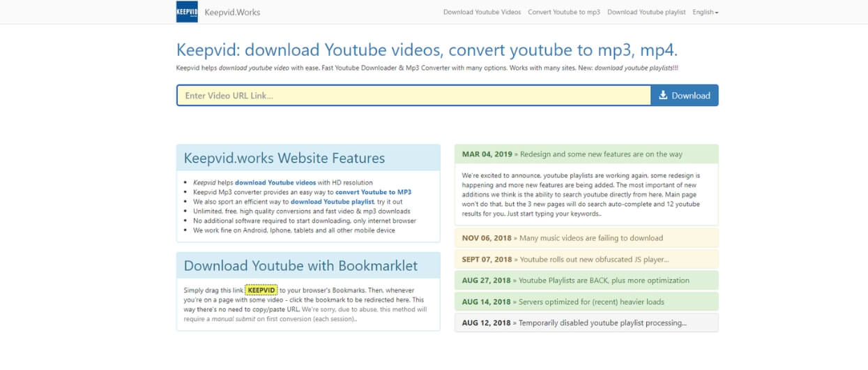The image size is (868, 370).
Task: Click the blue Download button
Action: click(685, 96)
